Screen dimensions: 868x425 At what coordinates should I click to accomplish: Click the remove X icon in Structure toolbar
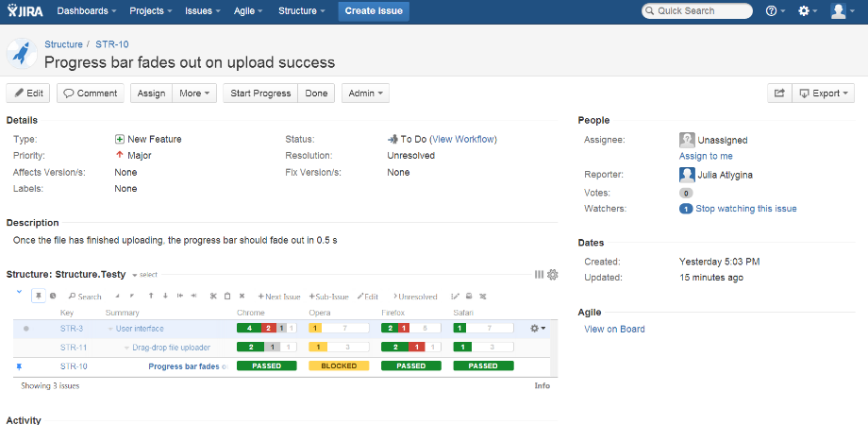click(242, 296)
